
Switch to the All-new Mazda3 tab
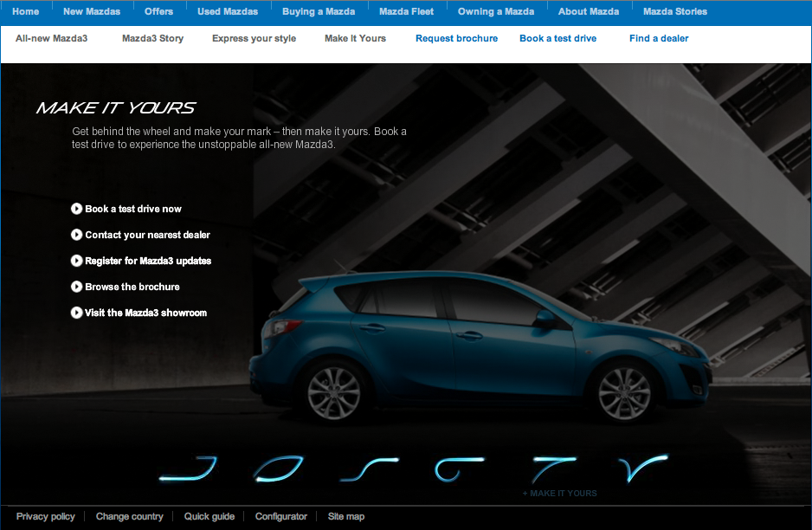[x=51, y=38]
